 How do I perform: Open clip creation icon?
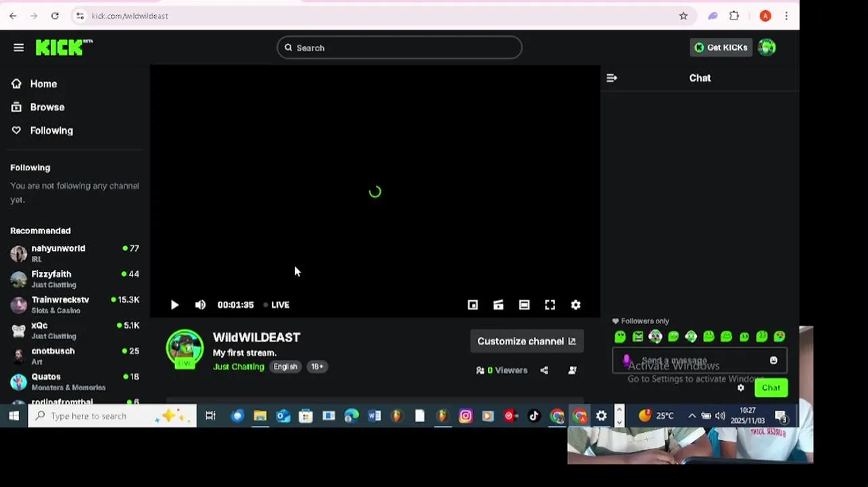pyautogui.click(x=498, y=305)
